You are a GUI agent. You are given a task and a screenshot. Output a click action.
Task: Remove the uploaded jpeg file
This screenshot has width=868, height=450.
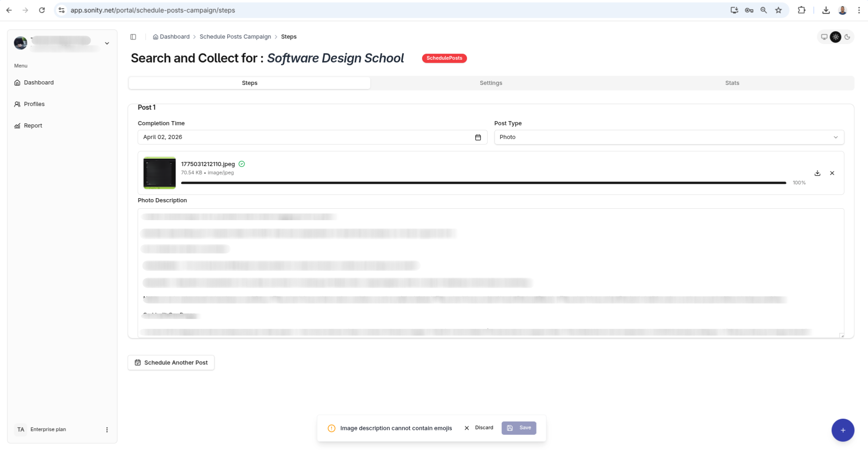click(832, 173)
